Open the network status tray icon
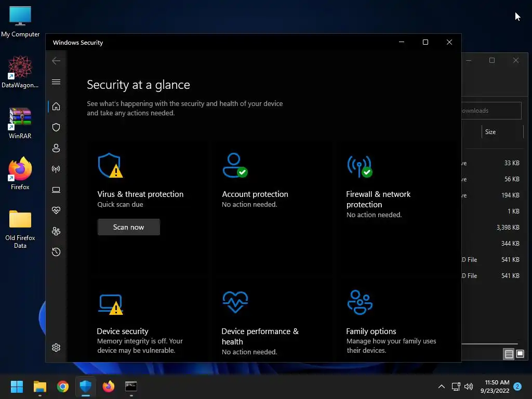This screenshot has width=532, height=399. point(456,387)
